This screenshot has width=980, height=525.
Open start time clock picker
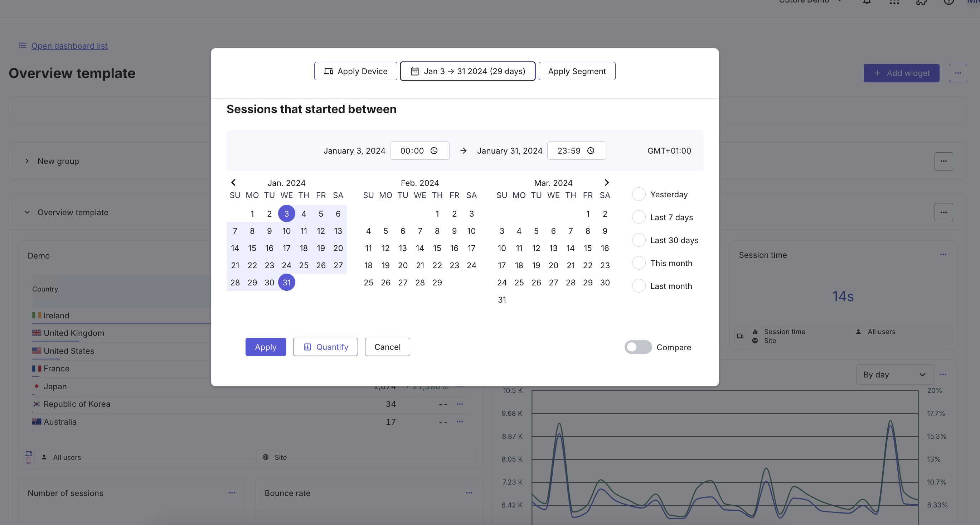pyautogui.click(x=434, y=151)
